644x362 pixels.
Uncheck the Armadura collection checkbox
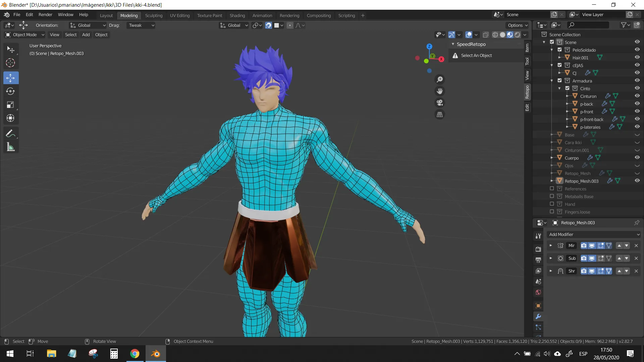(559, 80)
